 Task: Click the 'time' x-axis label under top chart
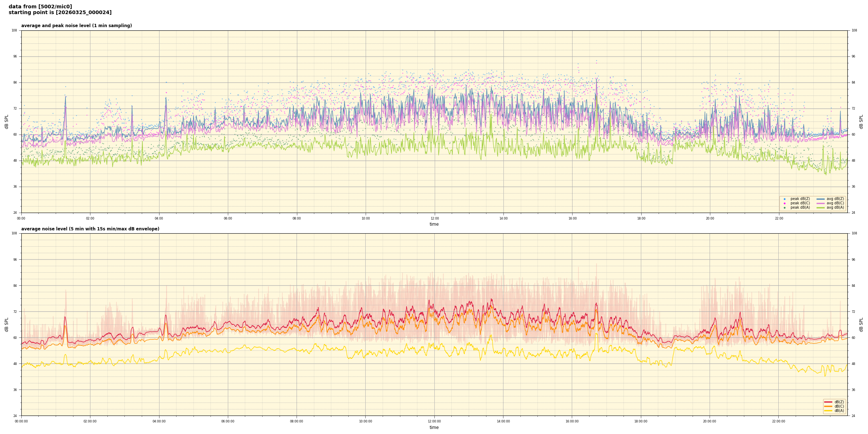[x=434, y=224]
